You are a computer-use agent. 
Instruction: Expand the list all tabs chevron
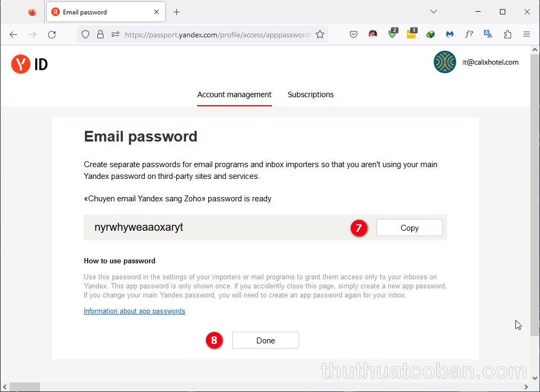(434, 12)
